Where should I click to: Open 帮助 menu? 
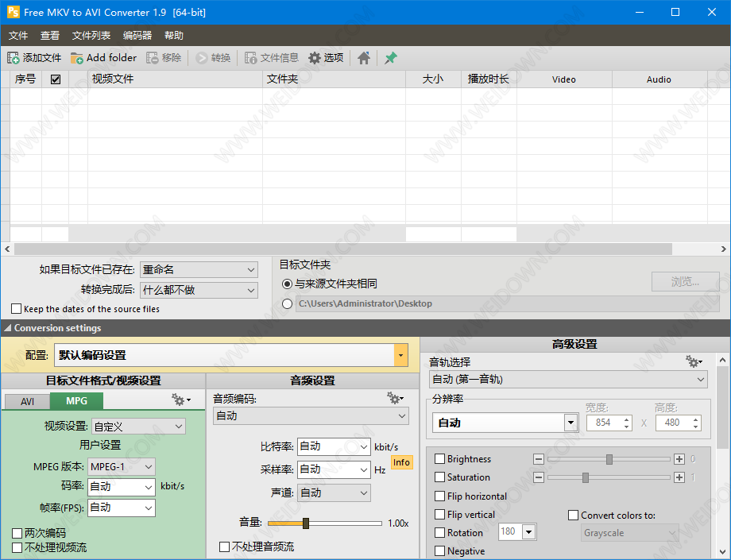pyautogui.click(x=174, y=36)
